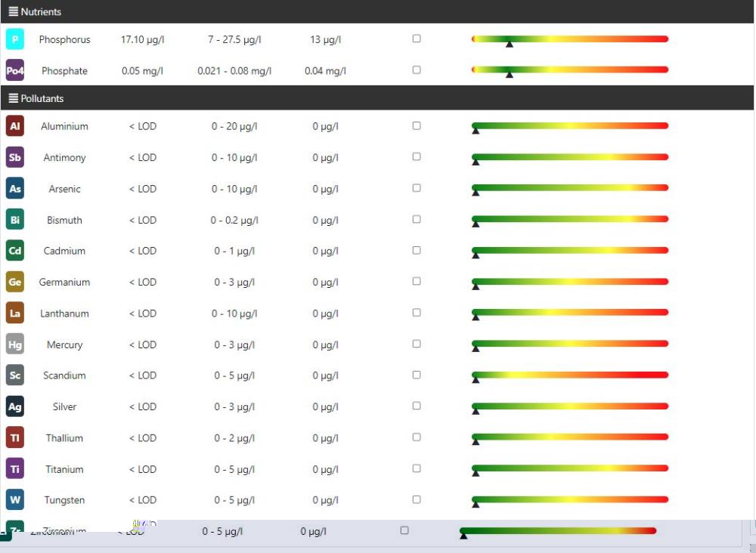This screenshot has height=553, width=756.
Task: Click the Phosphorus P element icon
Action: pos(15,39)
